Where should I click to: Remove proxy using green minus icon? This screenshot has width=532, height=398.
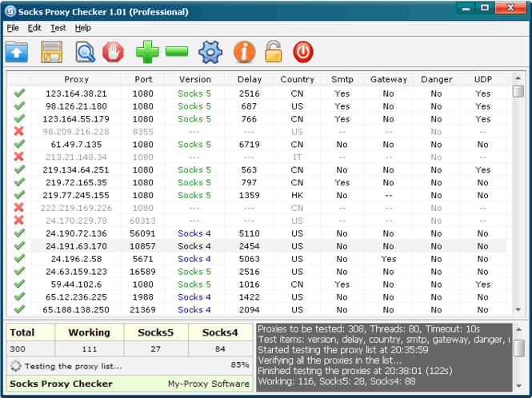(177, 51)
